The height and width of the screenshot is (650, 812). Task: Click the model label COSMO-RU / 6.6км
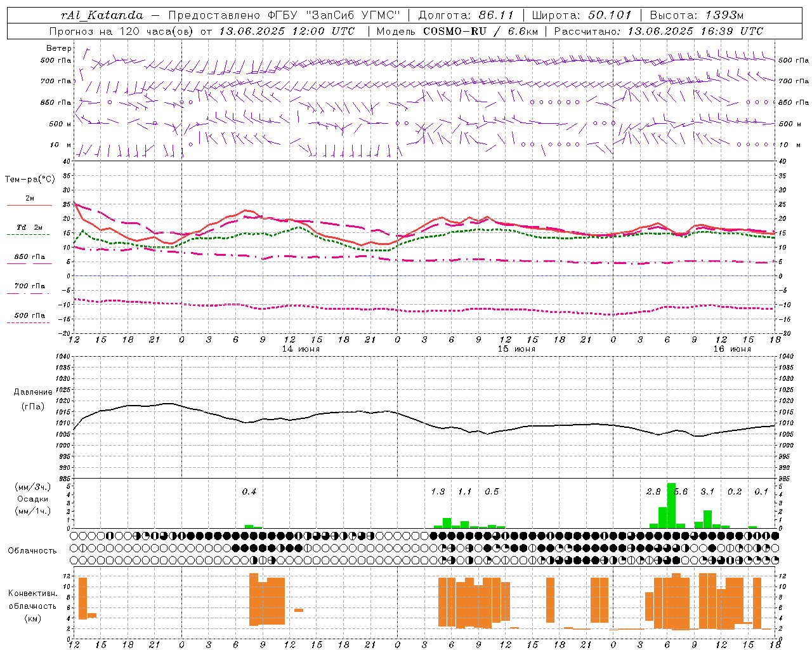click(480, 31)
